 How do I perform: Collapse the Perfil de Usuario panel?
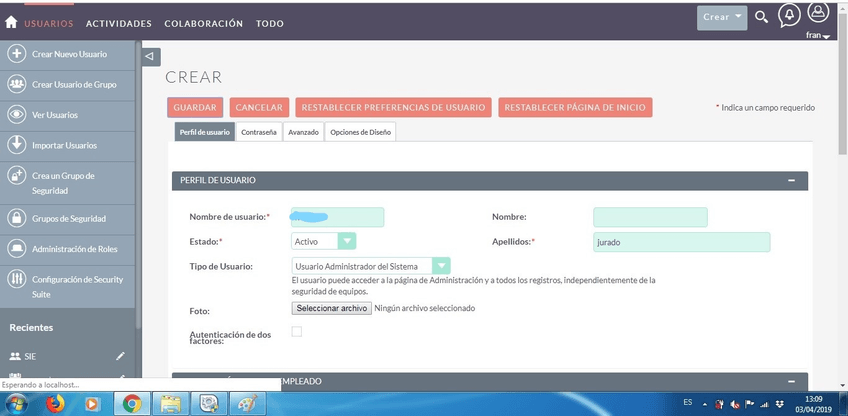(791, 181)
